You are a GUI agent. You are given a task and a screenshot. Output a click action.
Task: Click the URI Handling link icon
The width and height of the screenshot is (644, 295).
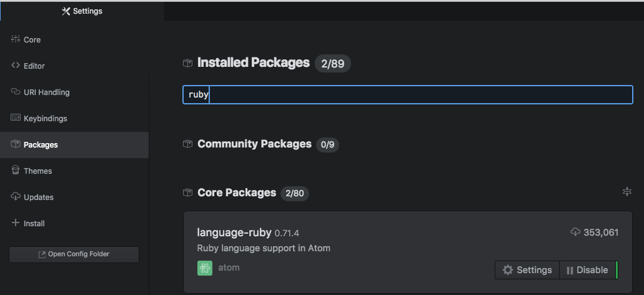click(16, 92)
